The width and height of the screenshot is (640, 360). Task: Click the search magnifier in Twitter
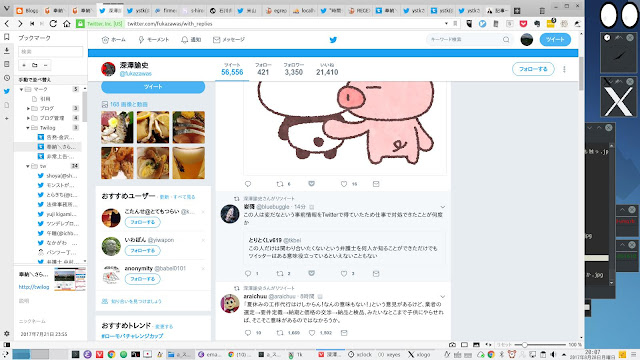coord(506,40)
